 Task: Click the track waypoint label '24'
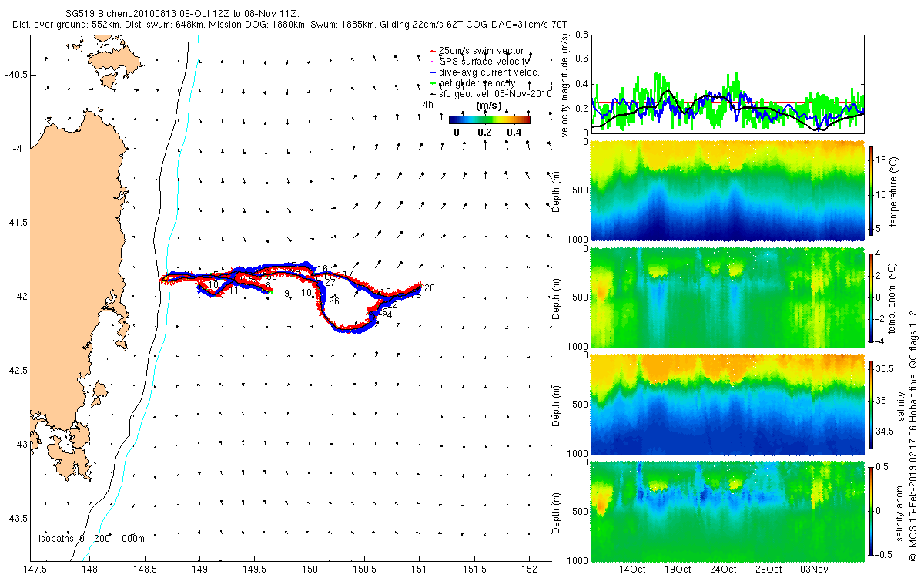388,315
